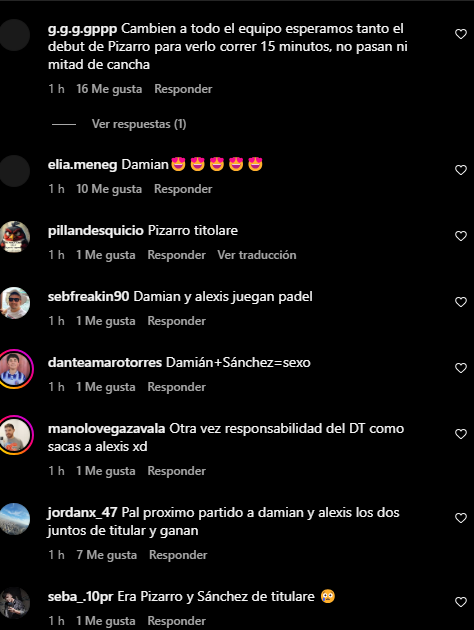Show translation for the pillandesquicio comment
This screenshot has height=630, width=474.
point(257,255)
